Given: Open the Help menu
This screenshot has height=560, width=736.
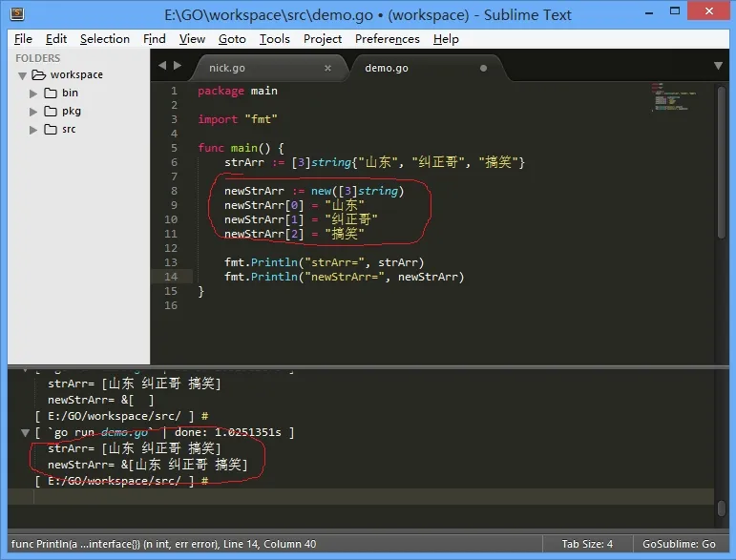Looking at the screenshot, I should tap(446, 39).
